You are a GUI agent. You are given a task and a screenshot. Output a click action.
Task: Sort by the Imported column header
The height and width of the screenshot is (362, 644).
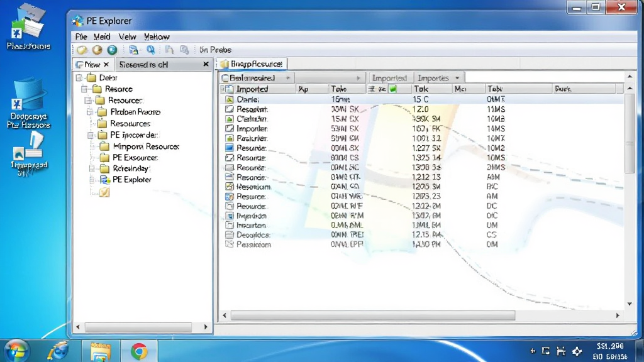point(258,89)
